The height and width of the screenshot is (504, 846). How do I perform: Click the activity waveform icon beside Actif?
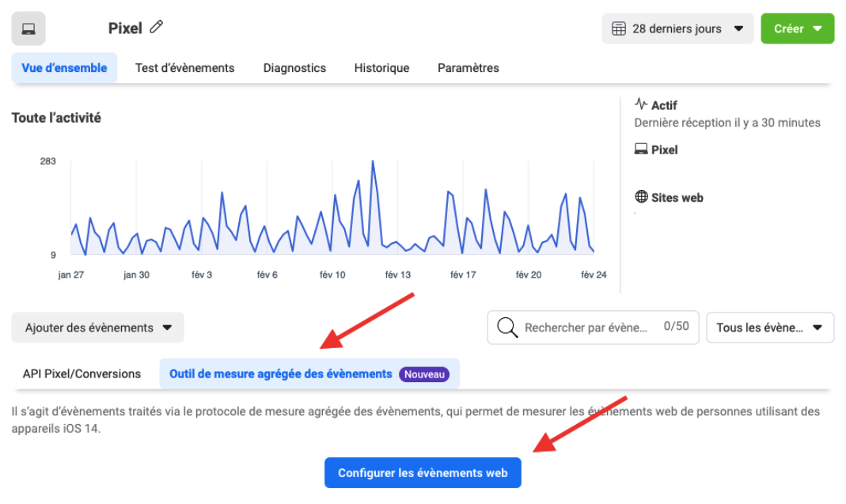click(x=642, y=104)
